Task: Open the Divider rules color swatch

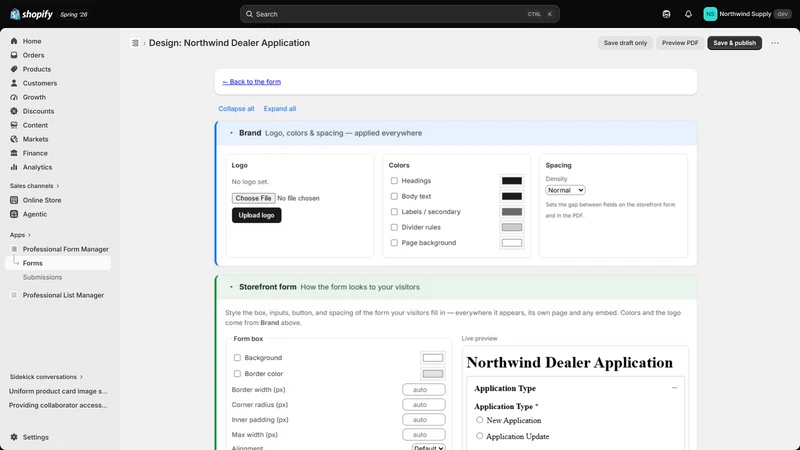Action: 511,227
